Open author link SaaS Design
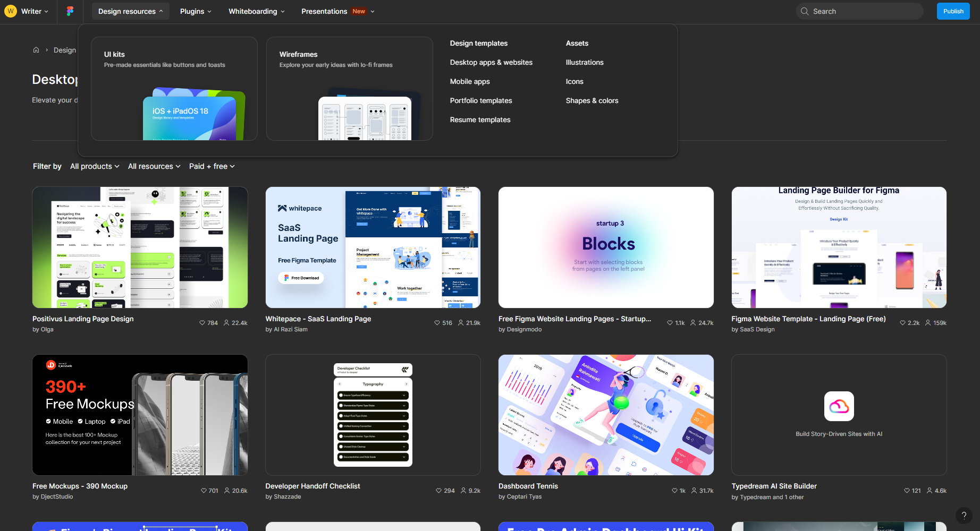980x531 pixels. click(757, 329)
